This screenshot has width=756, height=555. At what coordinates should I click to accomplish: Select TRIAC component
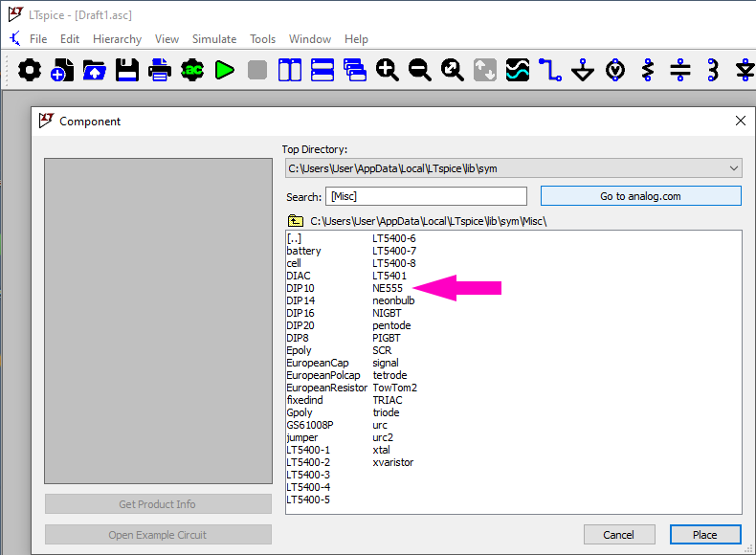388,400
